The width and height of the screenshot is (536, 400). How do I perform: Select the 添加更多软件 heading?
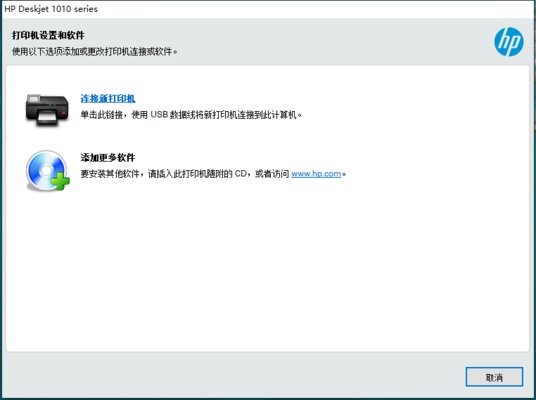pos(108,158)
